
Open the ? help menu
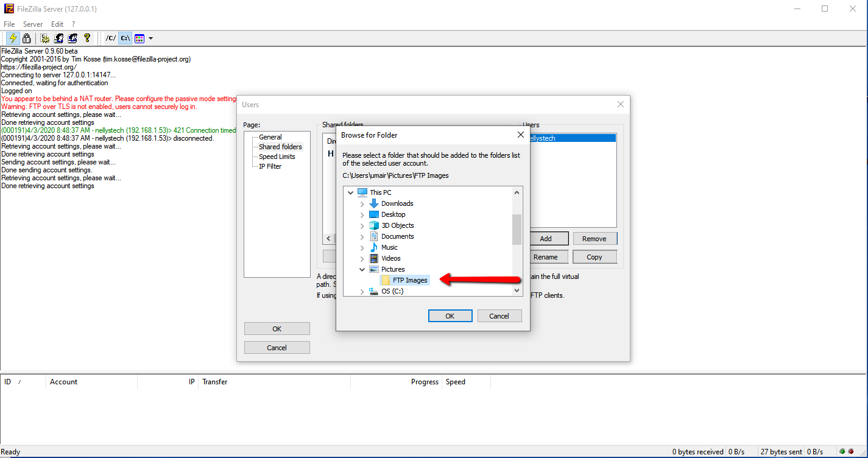pos(74,24)
